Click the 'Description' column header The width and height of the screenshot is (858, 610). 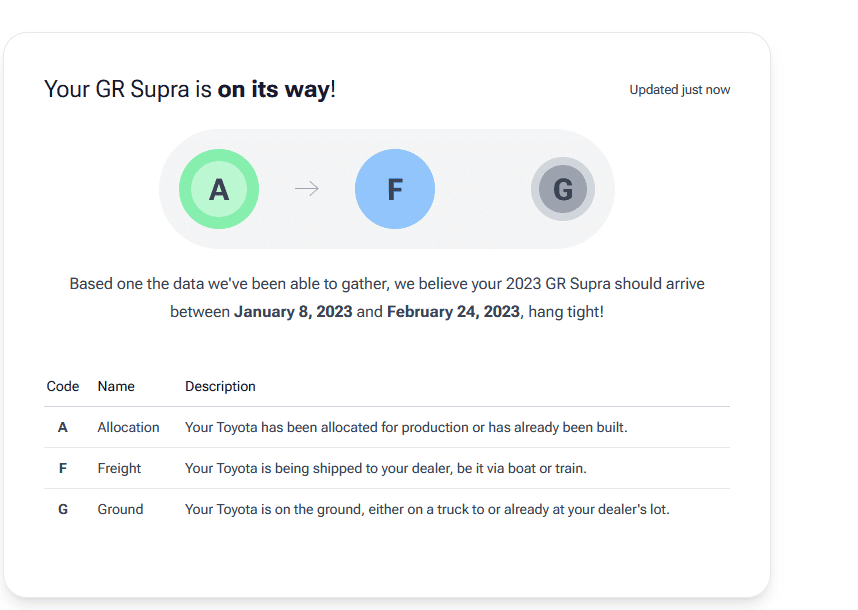(x=220, y=386)
